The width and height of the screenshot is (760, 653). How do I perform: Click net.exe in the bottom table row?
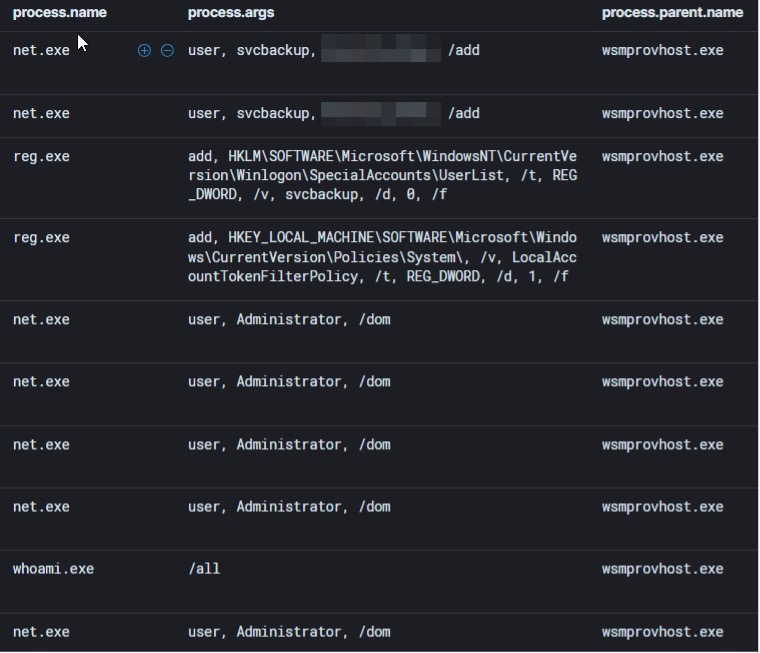click(x=41, y=632)
